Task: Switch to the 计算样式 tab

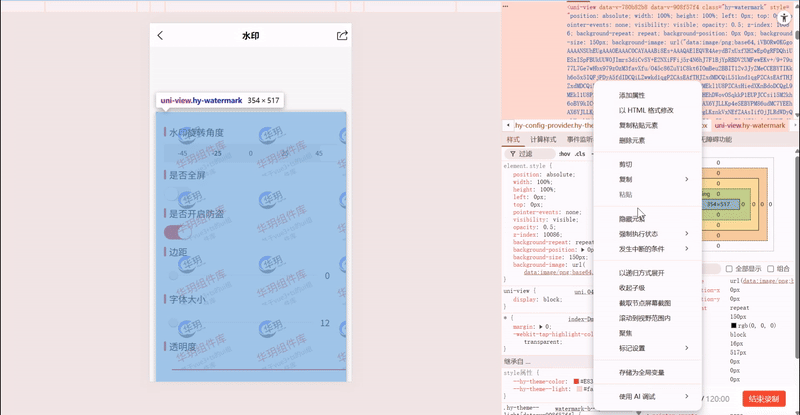Action: click(x=543, y=139)
